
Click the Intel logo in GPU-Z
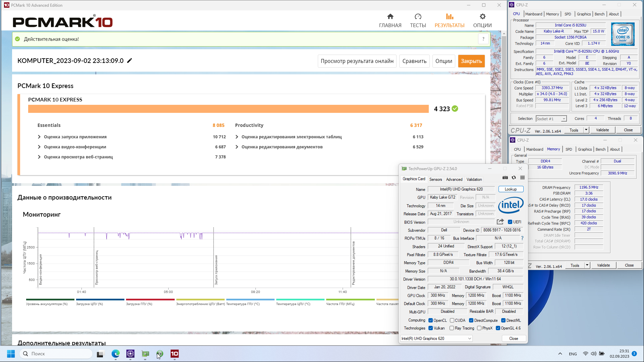coord(511,205)
